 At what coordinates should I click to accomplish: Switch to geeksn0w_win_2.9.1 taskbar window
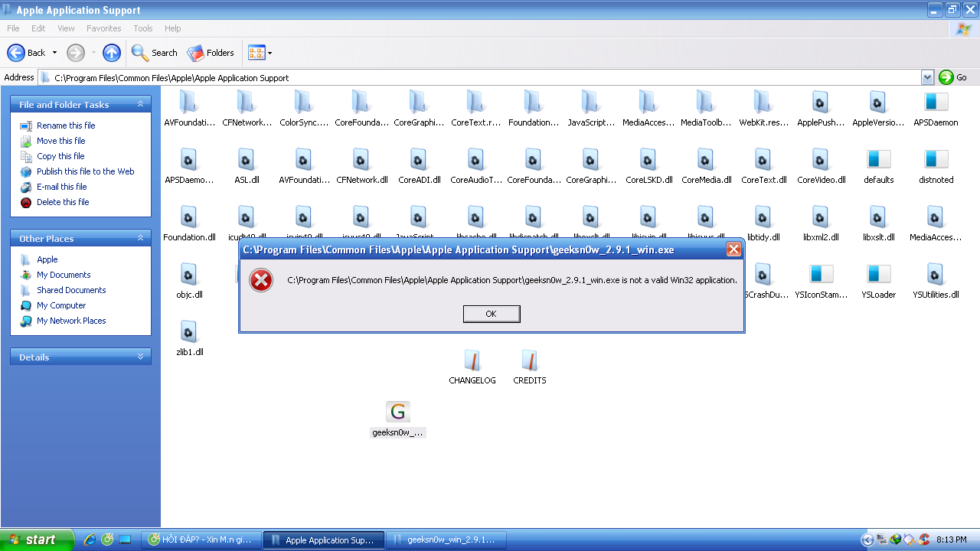coord(447,540)
